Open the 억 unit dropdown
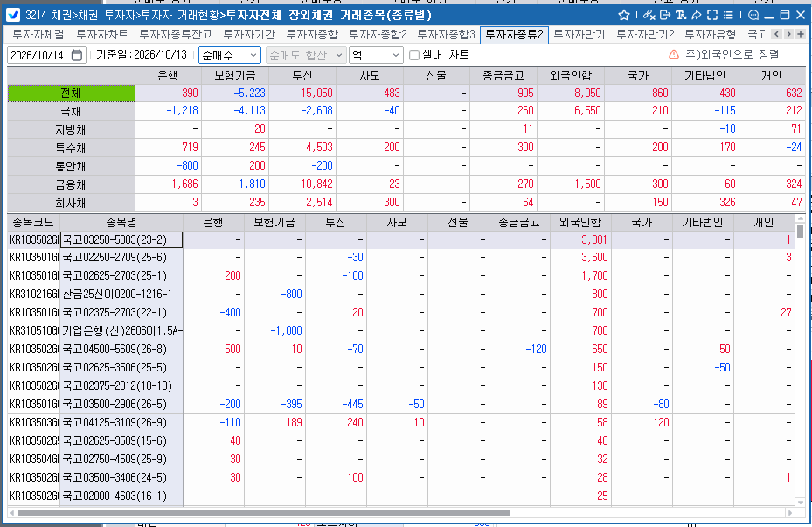 tap(376, 55)
